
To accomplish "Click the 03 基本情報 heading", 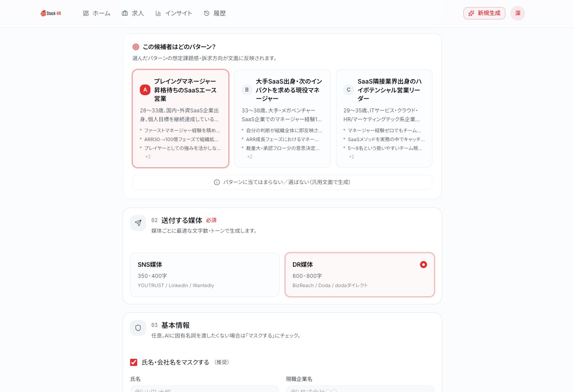I will tap(170, 325).
